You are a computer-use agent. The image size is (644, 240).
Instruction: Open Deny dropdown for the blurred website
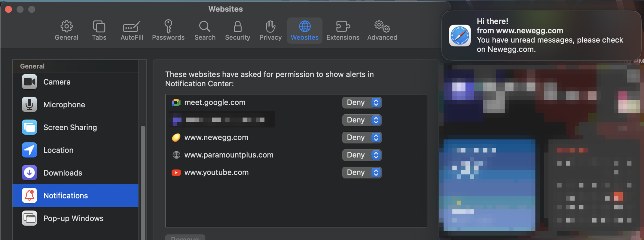(x=362, y=120)
